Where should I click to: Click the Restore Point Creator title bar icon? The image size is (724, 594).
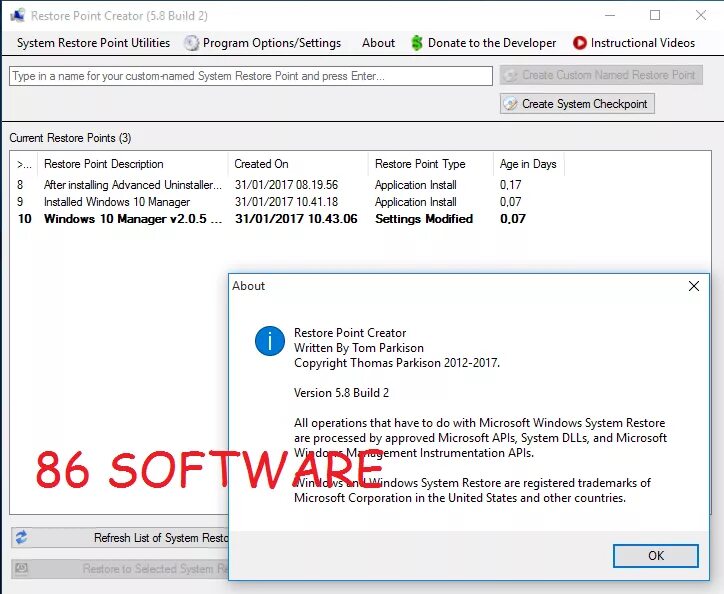[x=18, y=15]
